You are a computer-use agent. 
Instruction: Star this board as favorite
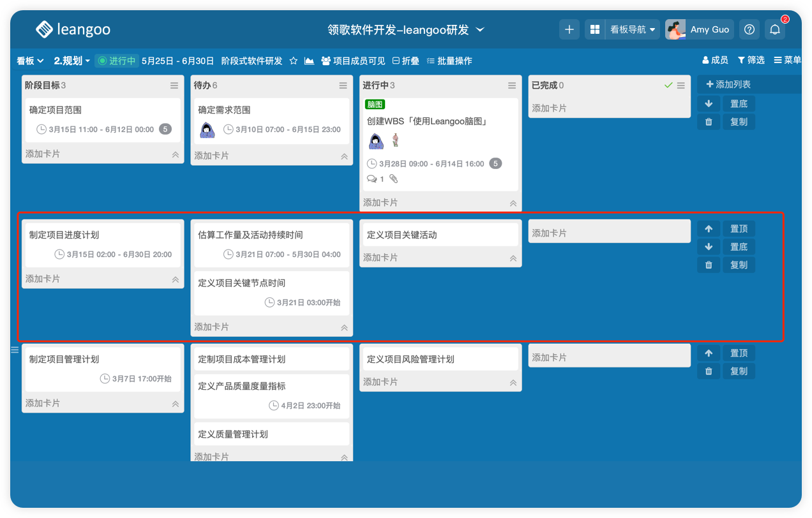click(294, 61)
